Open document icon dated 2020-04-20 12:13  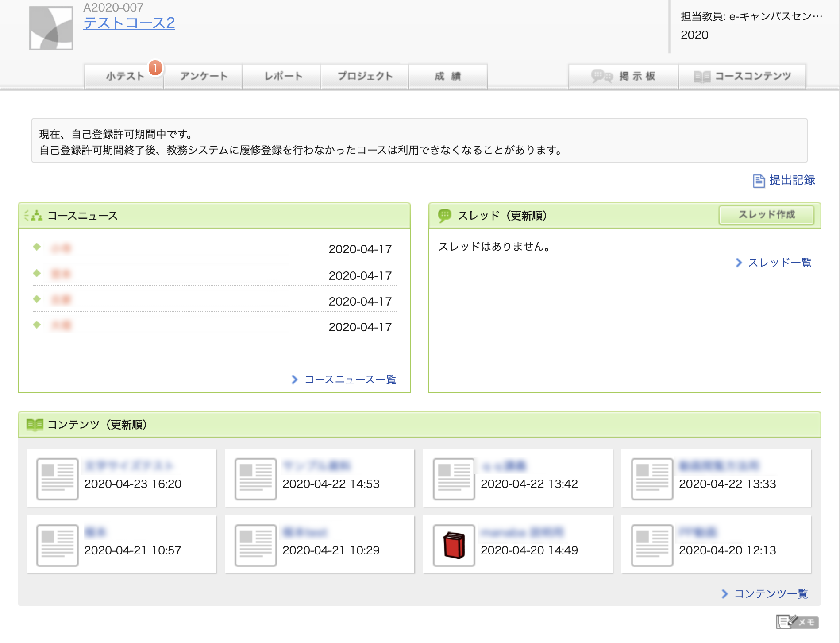(652, 546)
